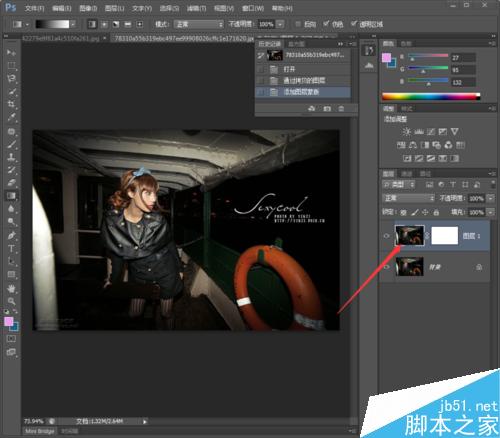The height and width of the screenshot is (438, 500).
Task: Open layer fill slider dropdown arrow
Action: [x=490, y=212]
